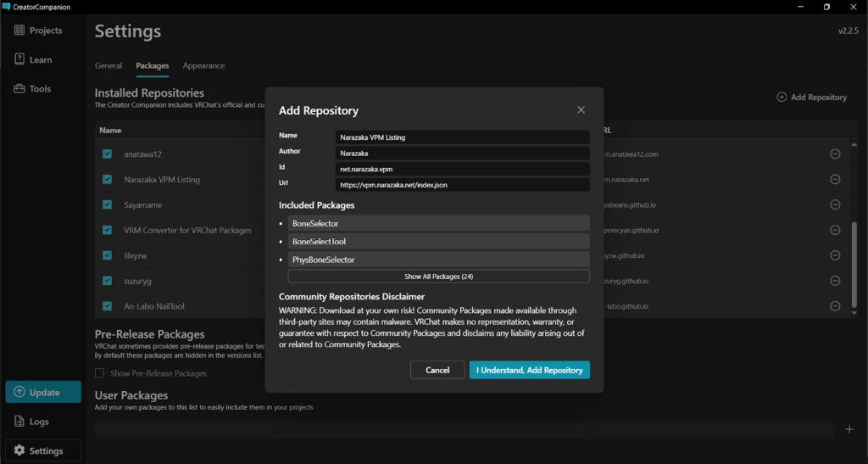Remove the suzuryg repository with its minus icon
Viewport: 868px width, 464px height.
(835, 281)
